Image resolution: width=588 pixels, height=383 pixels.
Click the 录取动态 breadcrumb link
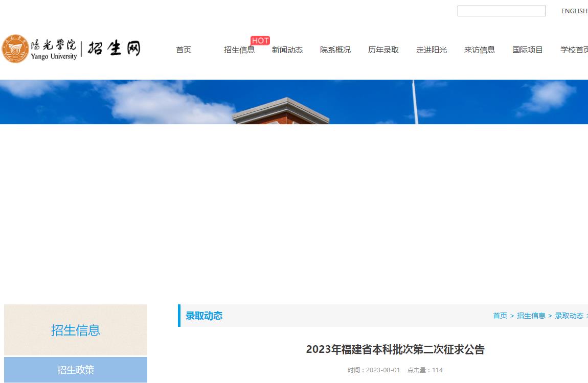[569, 316]
